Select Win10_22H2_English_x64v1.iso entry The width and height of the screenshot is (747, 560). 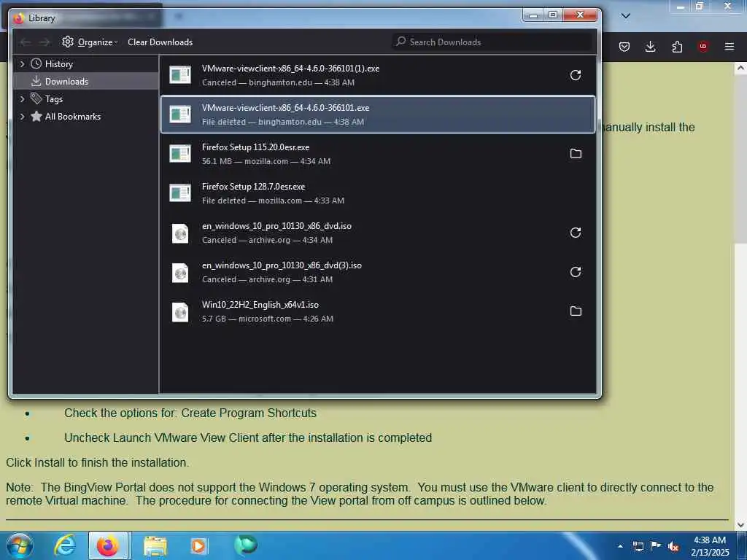pyautogui.click(x=377, y=311)
